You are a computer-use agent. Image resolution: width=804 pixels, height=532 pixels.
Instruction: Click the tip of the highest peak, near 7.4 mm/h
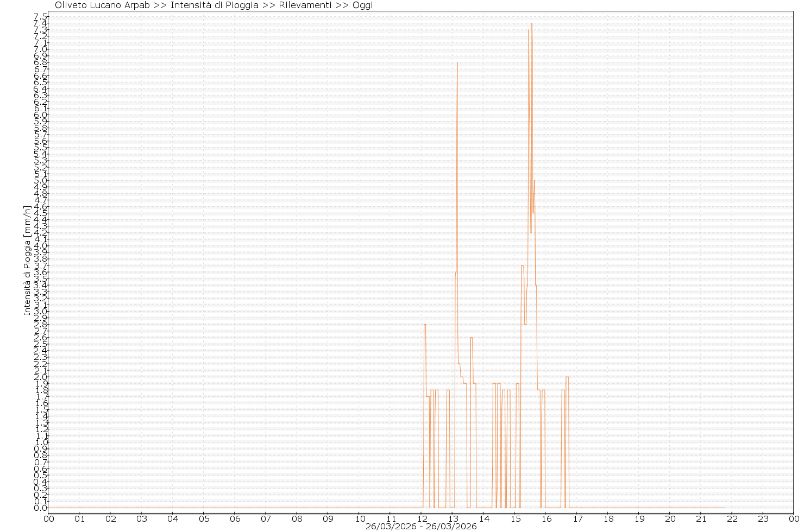click(531, 24)
